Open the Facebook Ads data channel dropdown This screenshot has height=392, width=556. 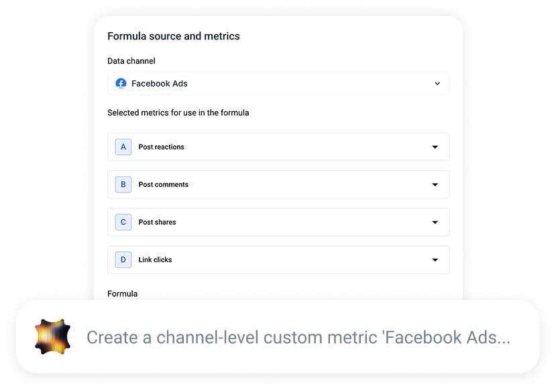(x=278, y=83)
